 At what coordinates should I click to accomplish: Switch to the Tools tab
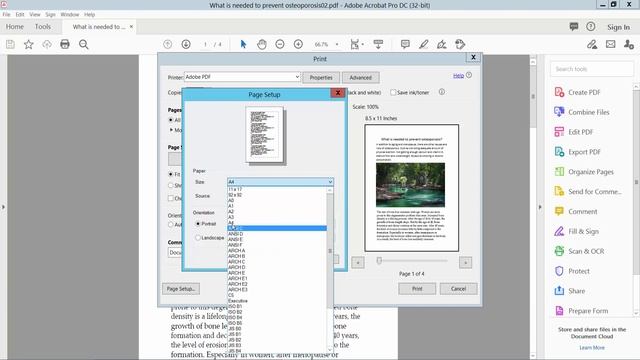click(43, 27)
